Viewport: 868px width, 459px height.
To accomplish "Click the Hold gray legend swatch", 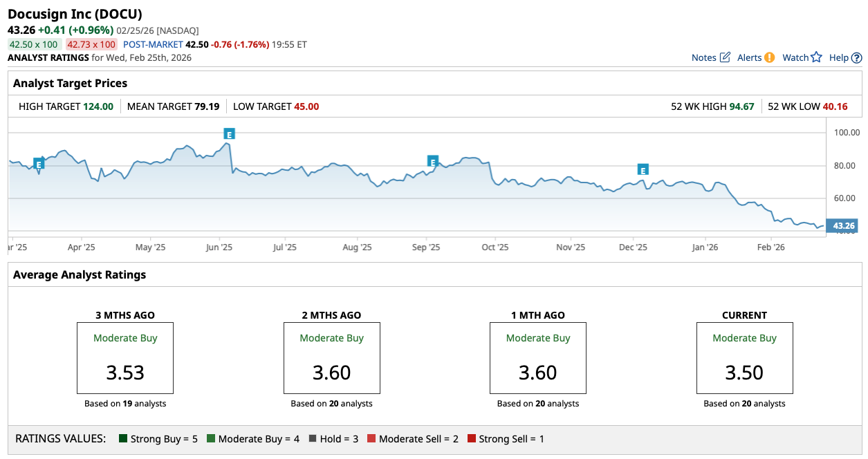I will (x=313, y=438).
